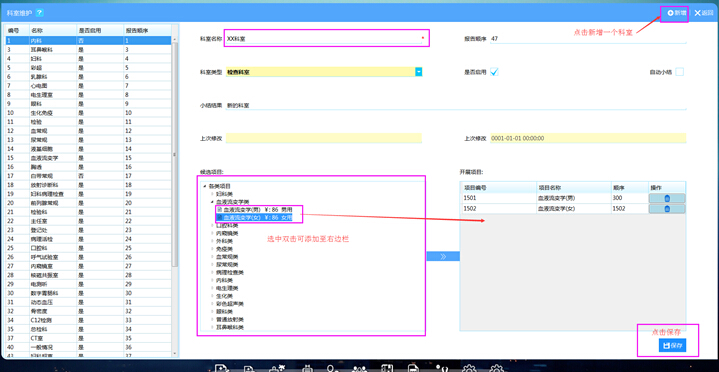The width and height of the screenshot is (719, 372).
Task: Toggle the 是否启用 checkbox
Action: tap(494, 72)
